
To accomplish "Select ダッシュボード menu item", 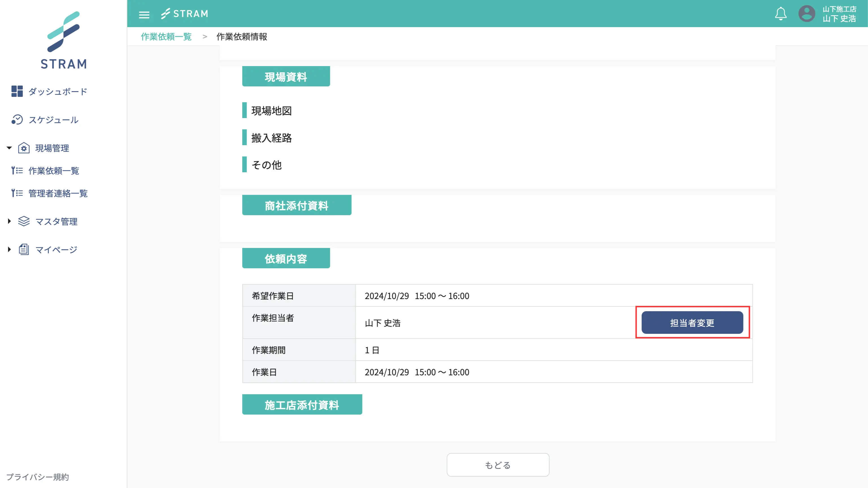I will coord(58,91).
